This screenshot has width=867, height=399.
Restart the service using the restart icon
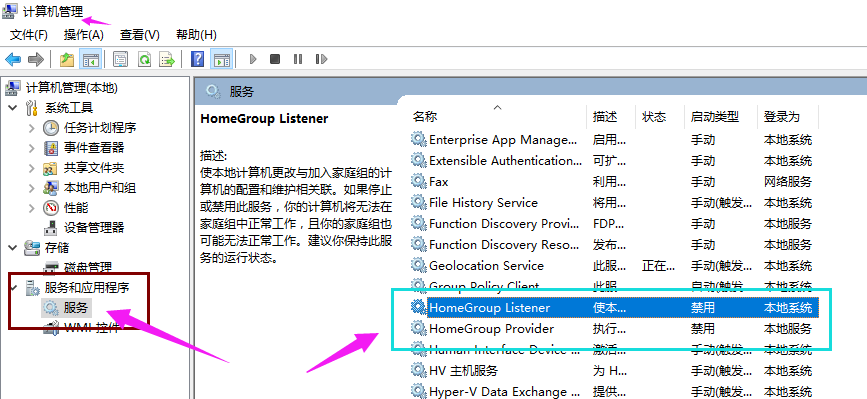(x=321, y=59)
